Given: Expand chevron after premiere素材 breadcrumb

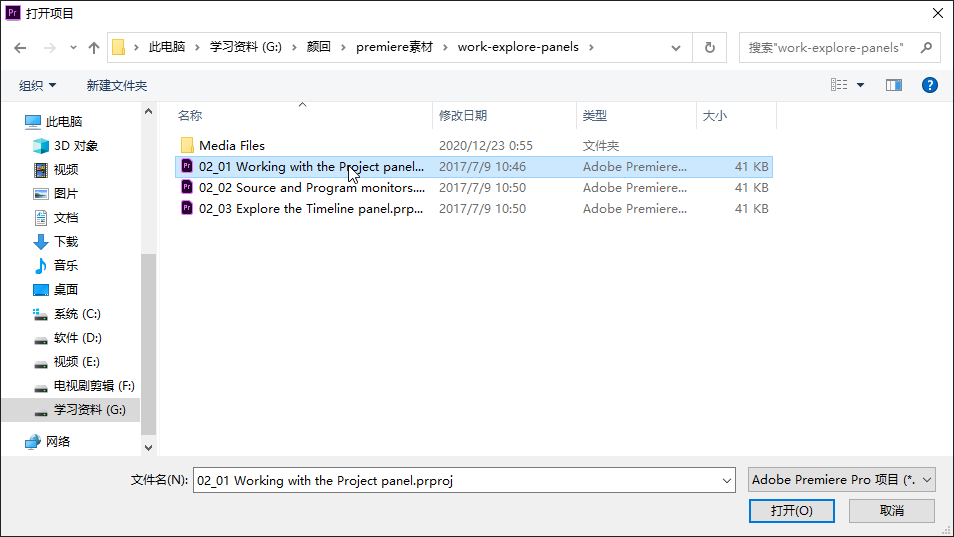Looking at the screenshot, I should coord(445,47).
